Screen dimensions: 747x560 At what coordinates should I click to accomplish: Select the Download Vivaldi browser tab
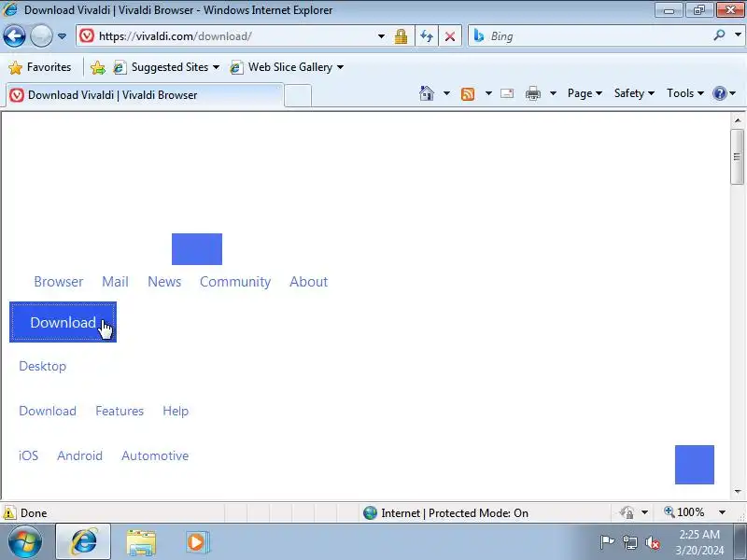coord(145,95)
